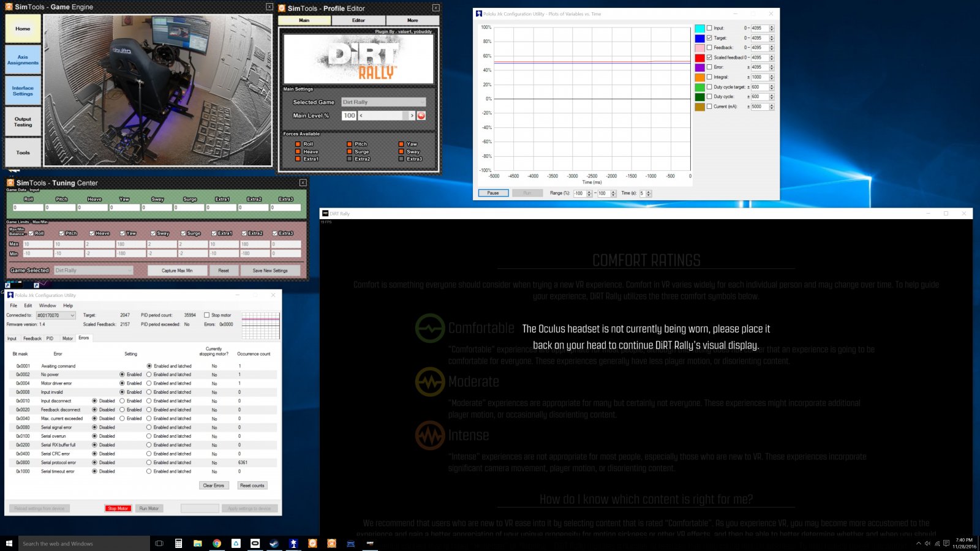Click the Task View taskbar icon
Screen dimensions: 980x551
(159, 543)
